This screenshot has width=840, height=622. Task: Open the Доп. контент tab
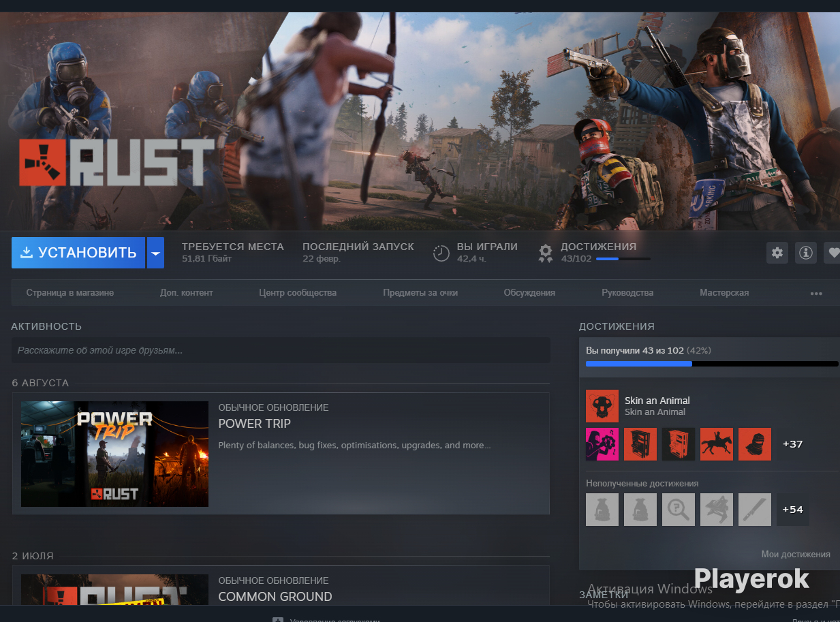click(x=187, y=293)
